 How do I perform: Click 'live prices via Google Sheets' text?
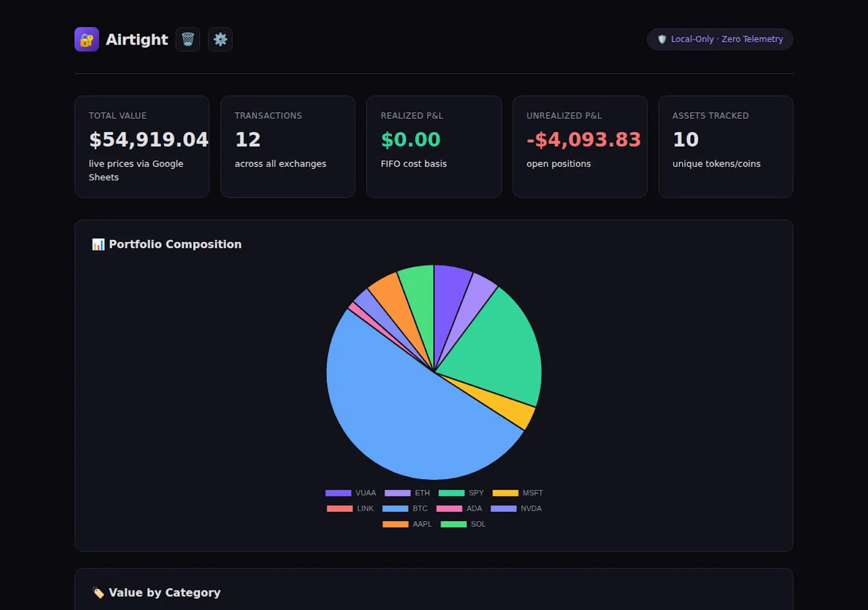coord(136,170)
